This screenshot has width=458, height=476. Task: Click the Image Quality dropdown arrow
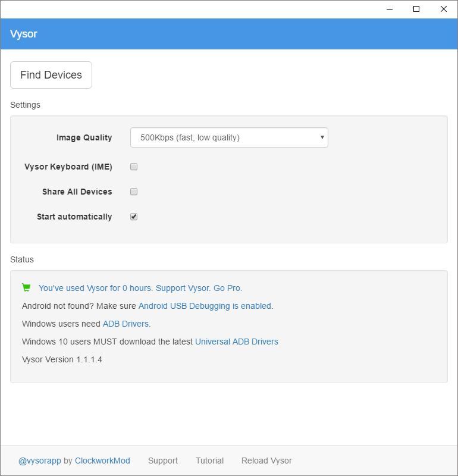(x=322, y=137)
